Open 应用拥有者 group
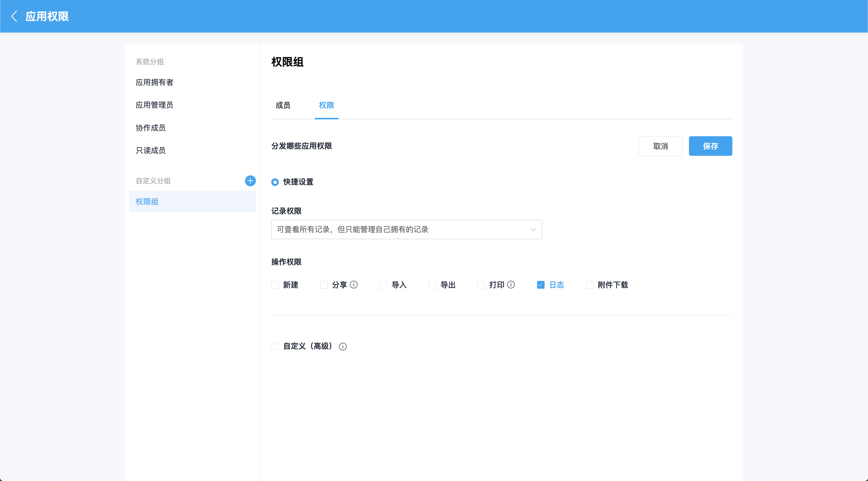 click(x=192, y=83)
